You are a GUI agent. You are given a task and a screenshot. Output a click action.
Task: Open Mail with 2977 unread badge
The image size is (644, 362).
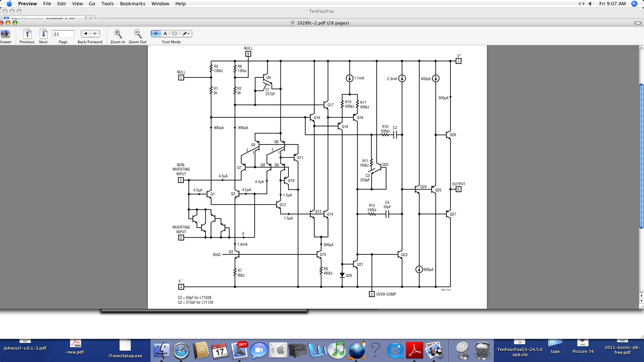239,351
